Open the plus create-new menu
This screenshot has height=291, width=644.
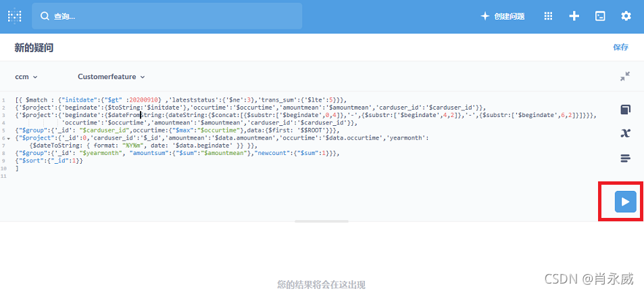[x=574, y=16]
